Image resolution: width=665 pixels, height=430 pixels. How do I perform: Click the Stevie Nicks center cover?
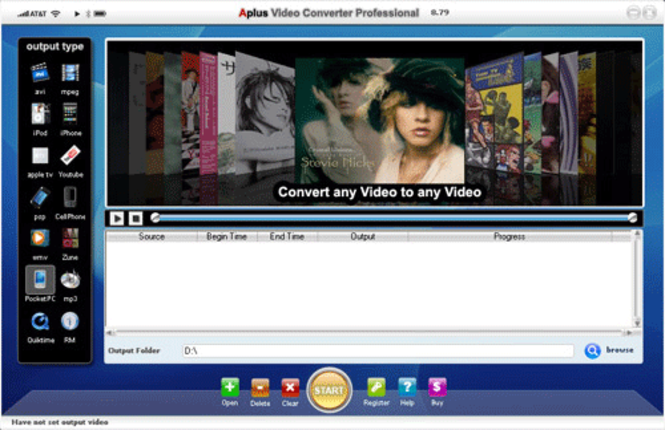pyautogui.click(x=380, y=121)
